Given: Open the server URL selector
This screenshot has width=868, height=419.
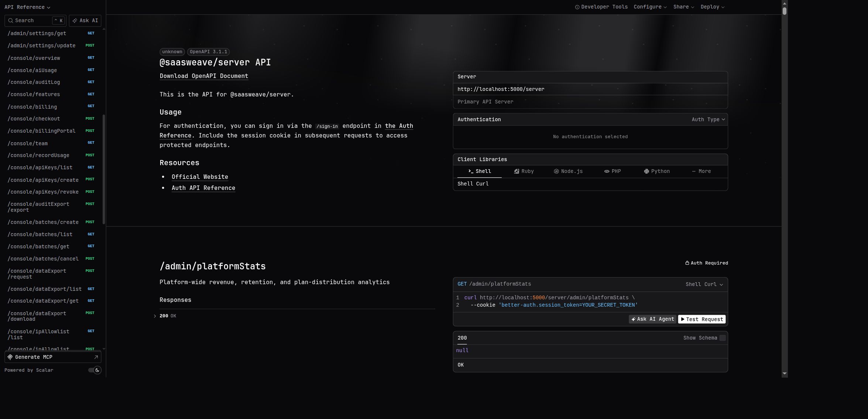Looking at the screenshot, I should pos(590,89).
